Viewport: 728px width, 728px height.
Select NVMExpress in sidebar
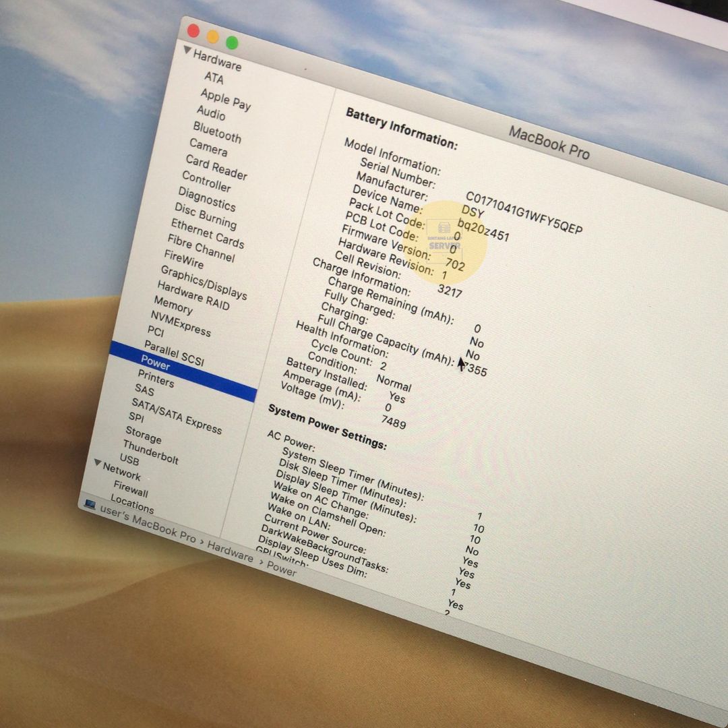coord(181,323)
